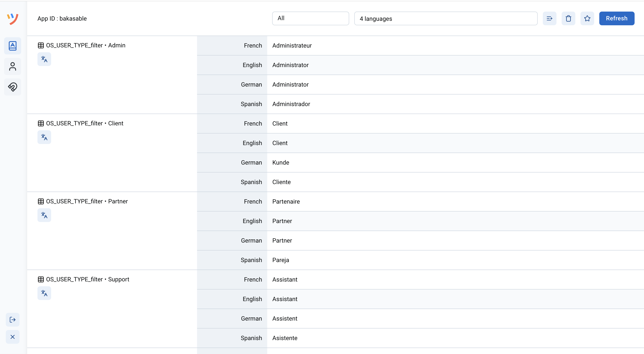Viewport: 644px width, 354px height.
Task: Select OS_USER_TYPE_filter Support entry title
Action: click(88, 279)
